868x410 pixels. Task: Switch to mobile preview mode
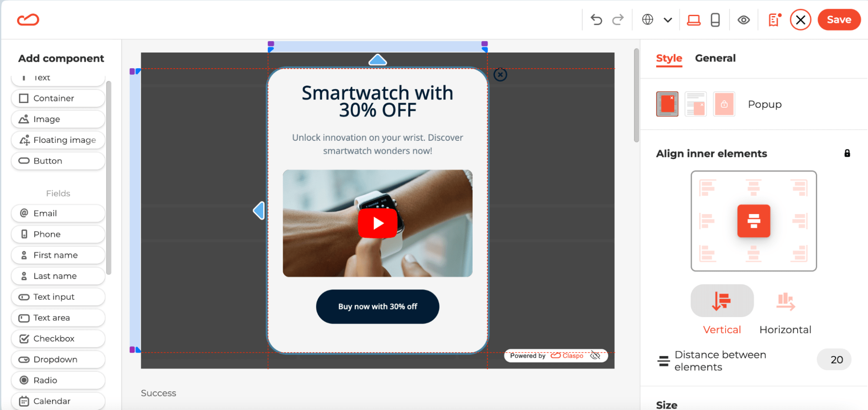714,20
